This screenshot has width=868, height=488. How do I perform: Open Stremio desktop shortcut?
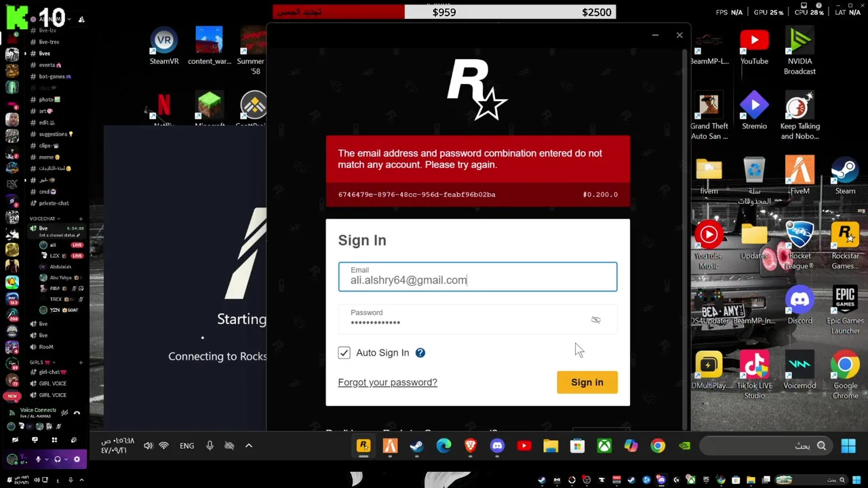754,111
